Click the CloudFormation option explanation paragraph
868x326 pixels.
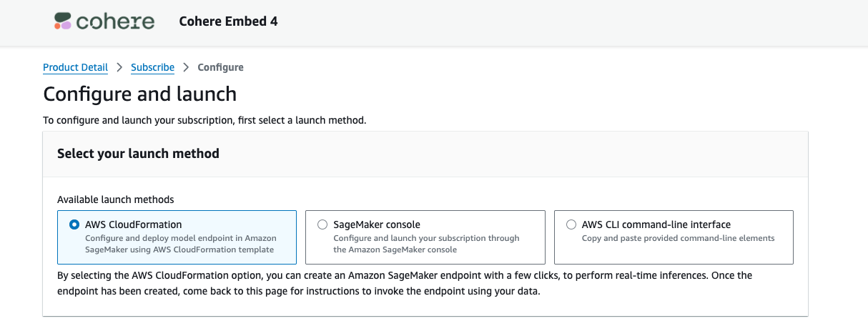pyautogui.click(x=404, y=283)
